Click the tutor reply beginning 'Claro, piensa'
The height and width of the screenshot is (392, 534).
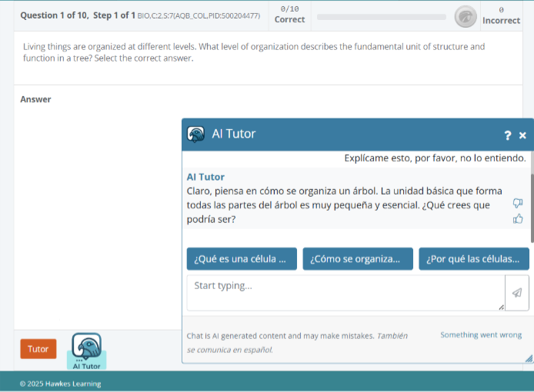(344, 205)
